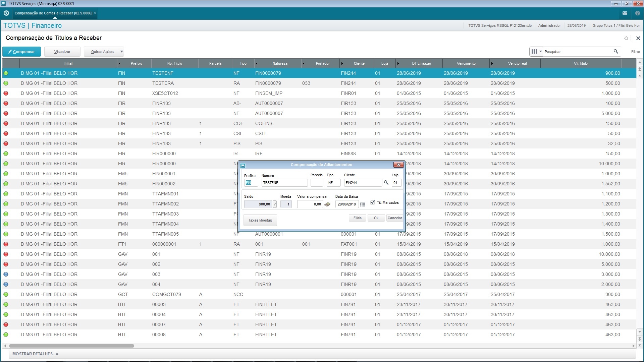
Task: Click the Vlr.Titulo column header
Action: (x=581, y=63)
